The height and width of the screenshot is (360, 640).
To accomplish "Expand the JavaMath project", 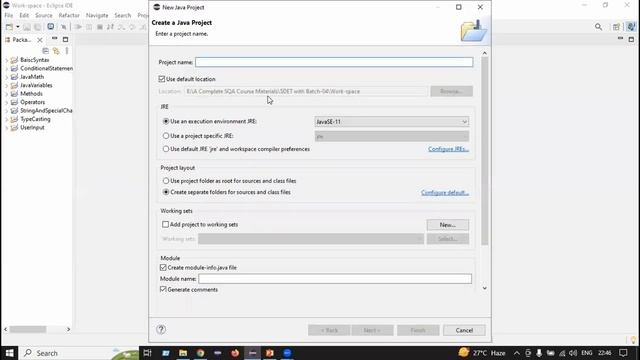I will coord(7,77).
